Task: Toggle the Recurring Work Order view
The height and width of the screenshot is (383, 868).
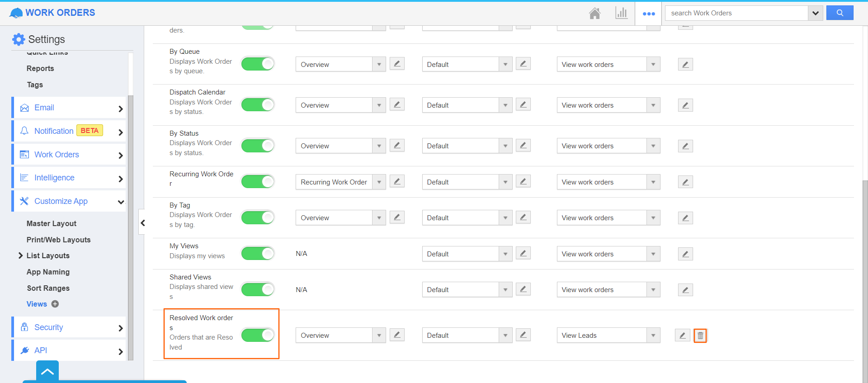Action: (258, 181)
